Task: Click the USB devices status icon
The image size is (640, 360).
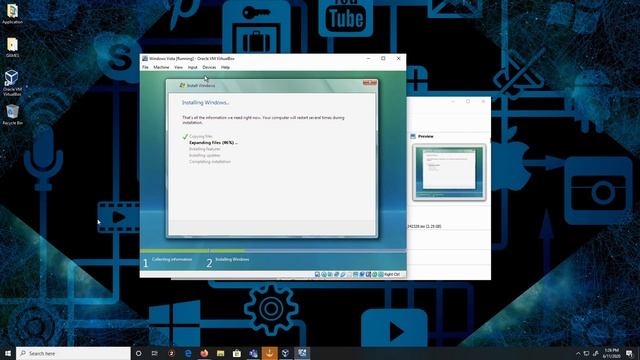Action: pyautogui.click(x=343, y=275)
